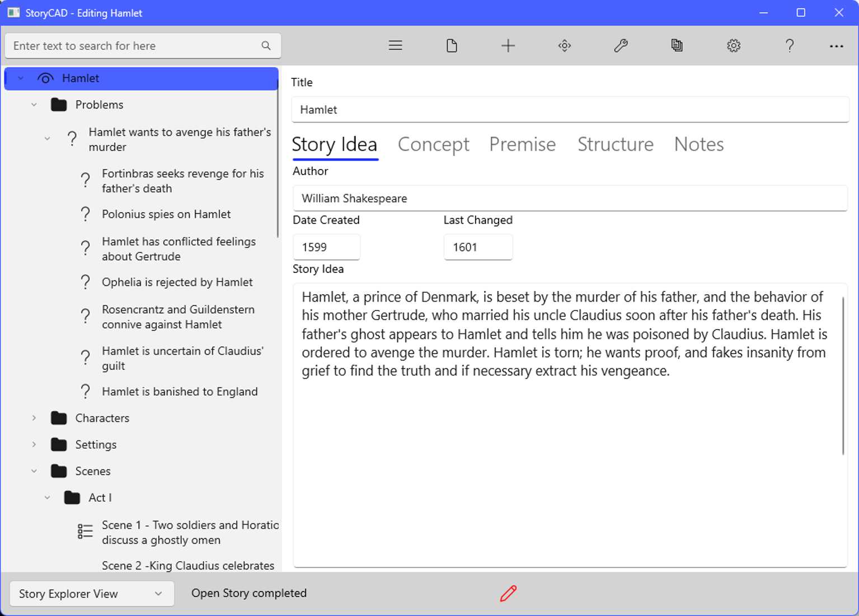Open the Story Explorer View dropdown
The width and height of the screenshot is (859, 616).
coord(91,594)
